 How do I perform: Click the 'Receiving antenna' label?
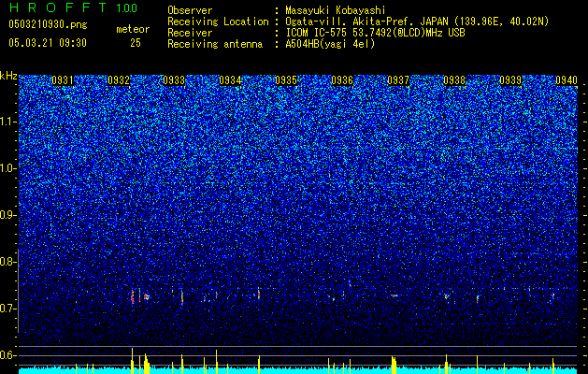coord(215,44)
